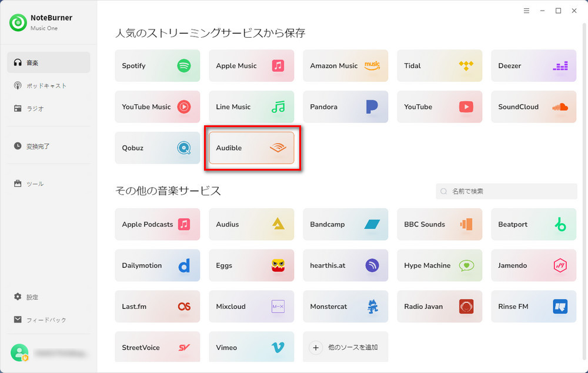This screenshot has height=373, width=588.
Task: Open the ツール sidebar section
Action: click(x=49, y=184)
